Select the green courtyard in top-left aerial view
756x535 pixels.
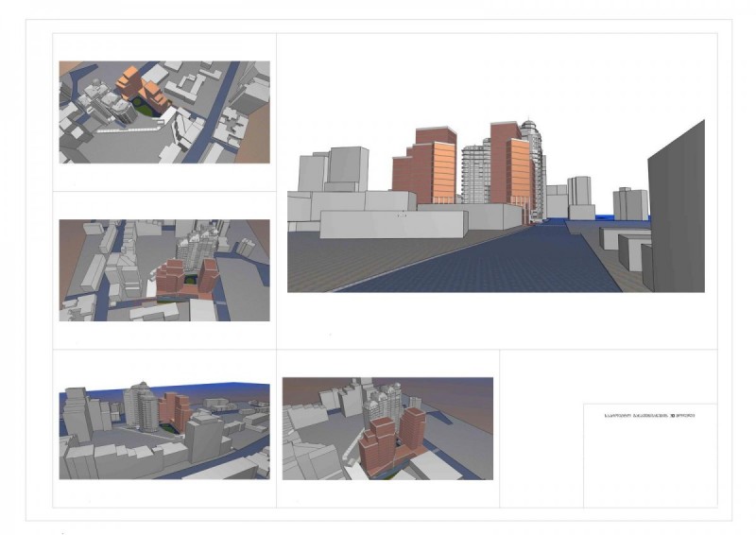coord(142,107)
